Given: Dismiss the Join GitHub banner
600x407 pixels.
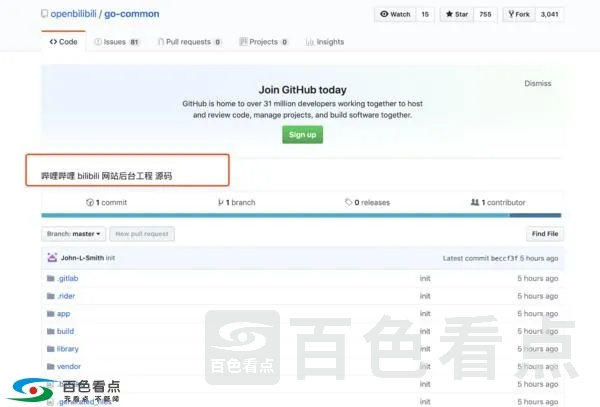Looking at the screenshot, I should click(537, 84).
